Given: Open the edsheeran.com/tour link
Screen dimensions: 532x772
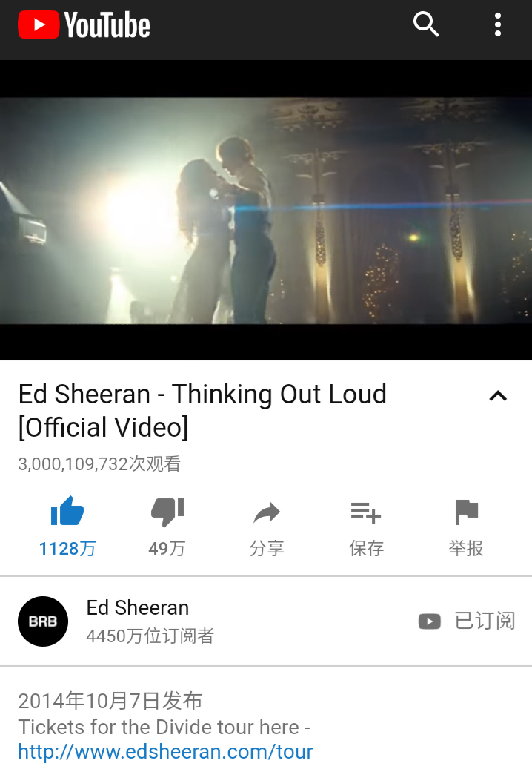Looking at the screenshot, I should click(x=165, y=752).
